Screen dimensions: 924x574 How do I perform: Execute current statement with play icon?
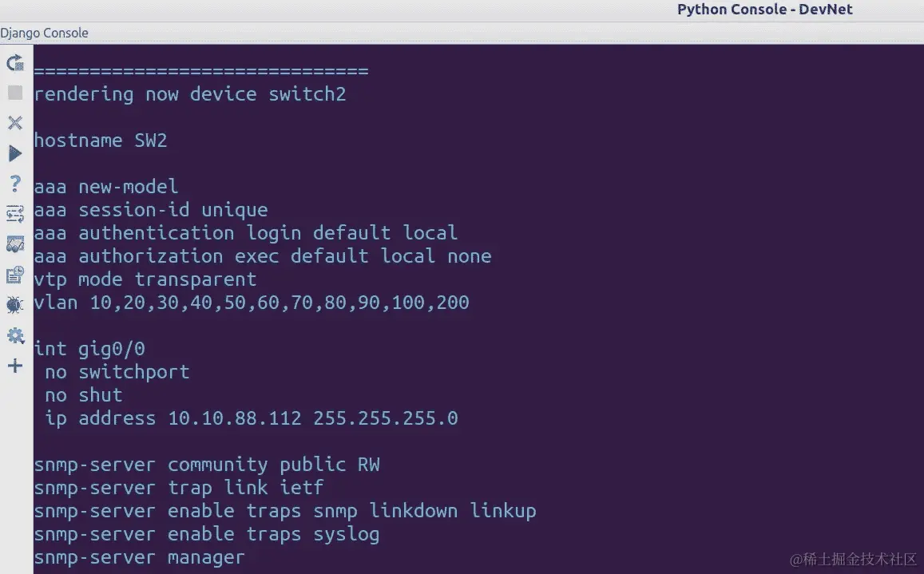click(15, 154)
